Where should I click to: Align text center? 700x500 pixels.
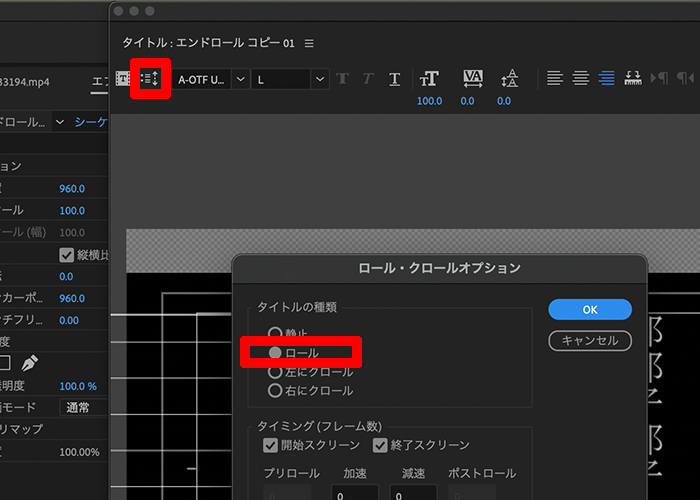pos(580,79)
